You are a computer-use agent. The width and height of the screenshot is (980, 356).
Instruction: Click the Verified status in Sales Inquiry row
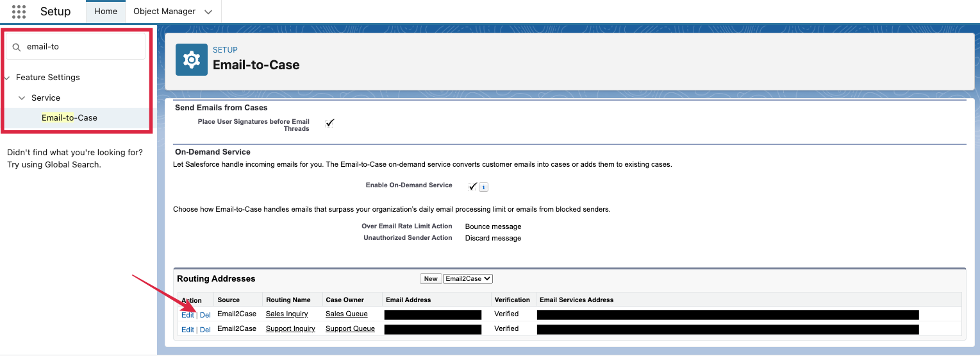coord(506,314)
